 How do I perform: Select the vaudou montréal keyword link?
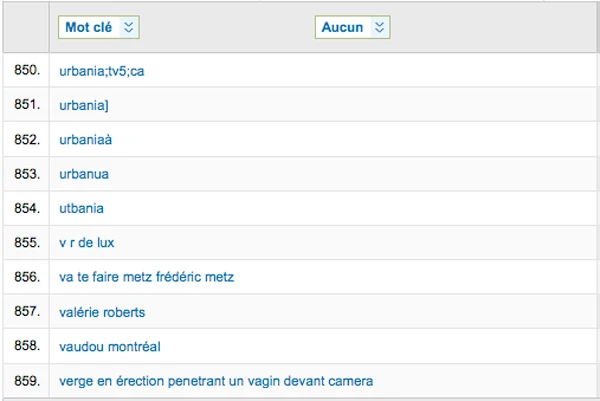pos(110,346)
